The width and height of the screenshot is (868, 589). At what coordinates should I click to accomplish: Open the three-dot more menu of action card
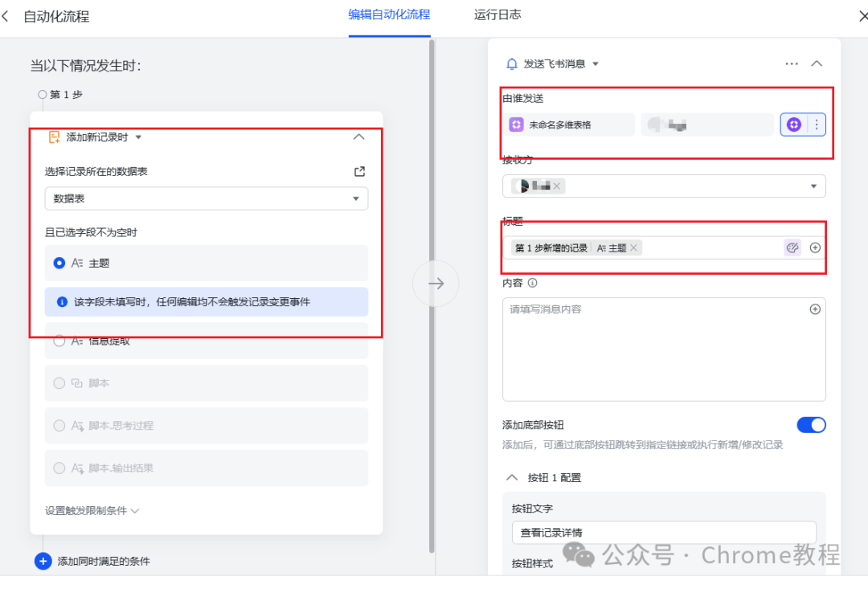(792, 63)
